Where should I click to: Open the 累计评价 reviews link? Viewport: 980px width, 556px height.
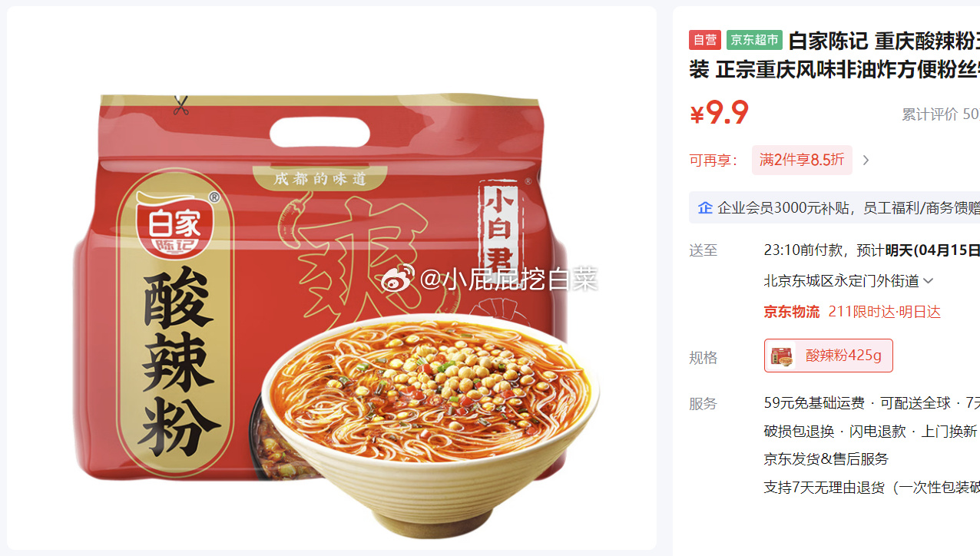pyautogui.click(x=941, y=114)
